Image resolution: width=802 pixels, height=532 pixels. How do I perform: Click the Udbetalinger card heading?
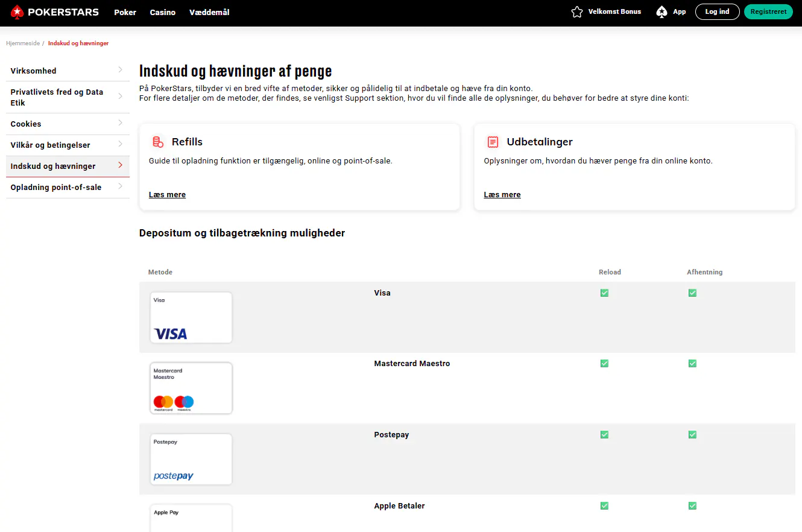(540, 142)
